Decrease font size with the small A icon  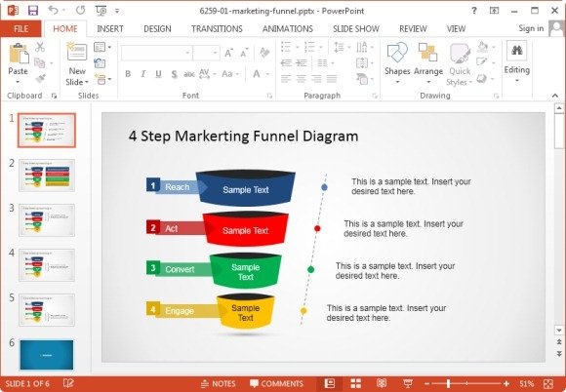click(x=244, y=54)
